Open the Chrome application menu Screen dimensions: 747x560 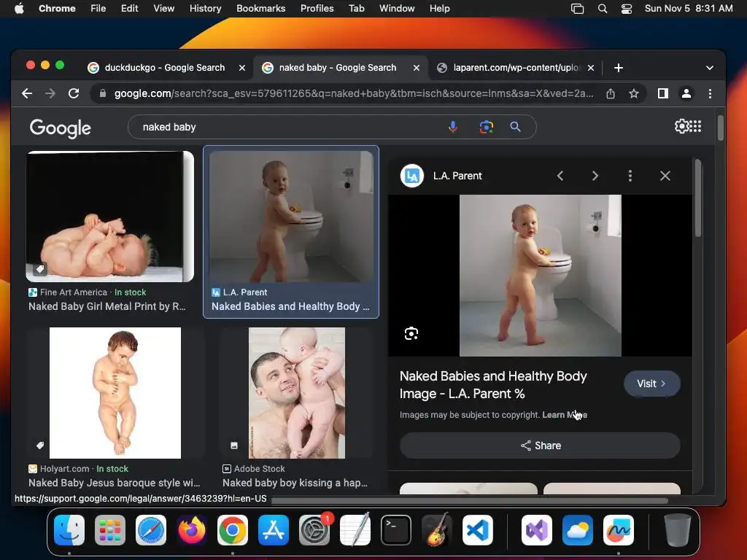tap(57, 9)
